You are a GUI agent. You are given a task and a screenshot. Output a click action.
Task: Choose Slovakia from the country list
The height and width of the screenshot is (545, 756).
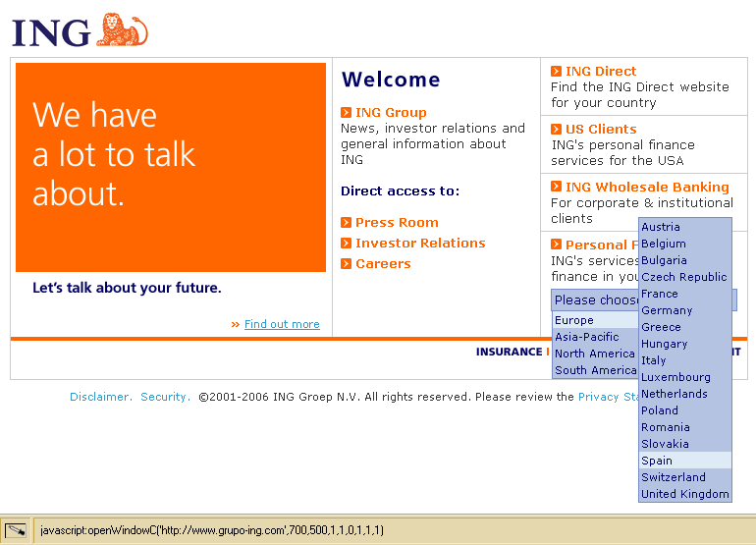(685, 444)
